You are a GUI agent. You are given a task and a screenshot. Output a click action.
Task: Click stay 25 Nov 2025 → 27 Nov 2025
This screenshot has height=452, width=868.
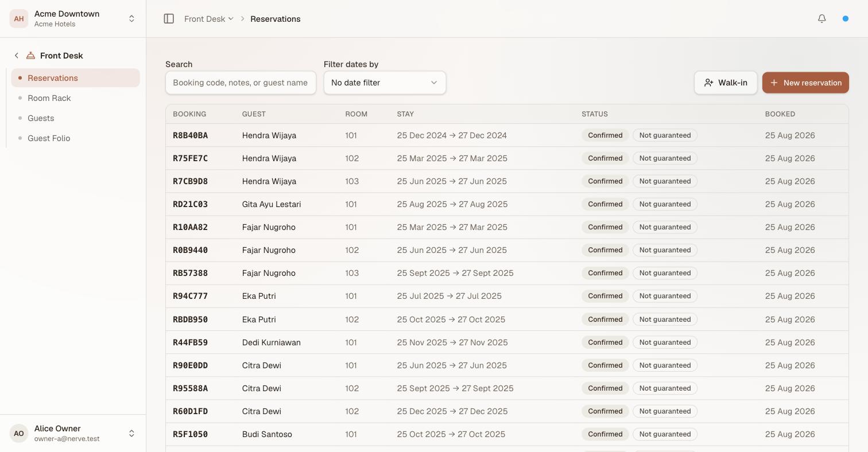click(x=452, y=342)
